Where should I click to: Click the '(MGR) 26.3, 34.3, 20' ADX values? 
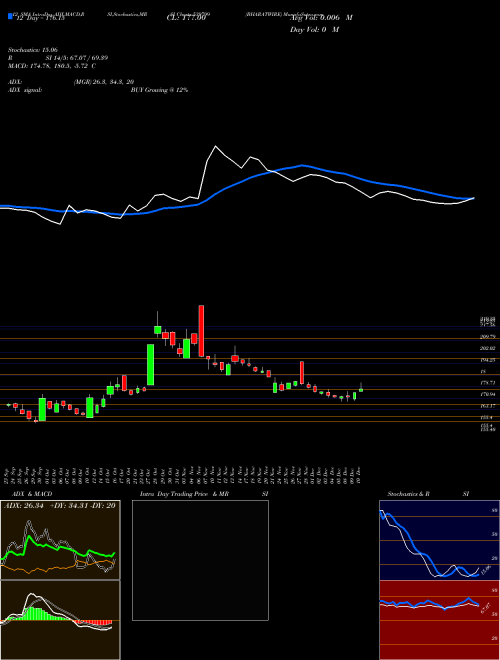(x=104, y=82)
